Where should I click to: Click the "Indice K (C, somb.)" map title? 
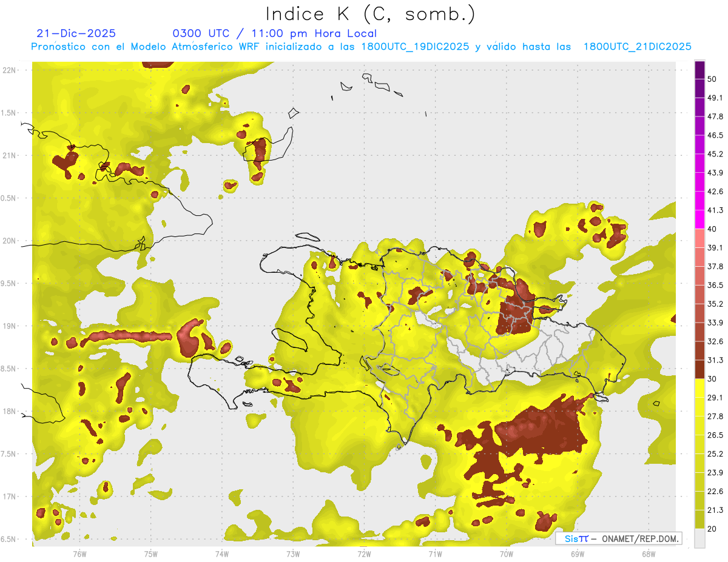pyautogui.click(x=371, y=14)
